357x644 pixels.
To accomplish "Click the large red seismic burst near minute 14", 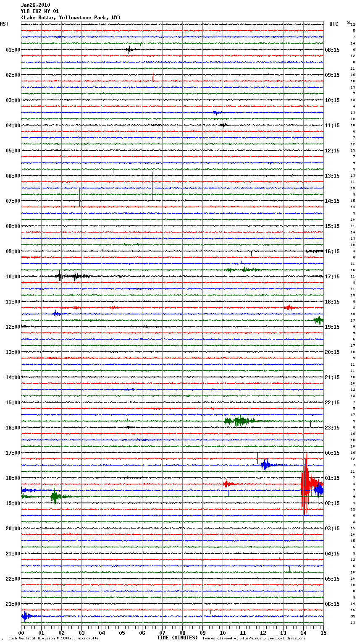I will [x=306, y=484].
